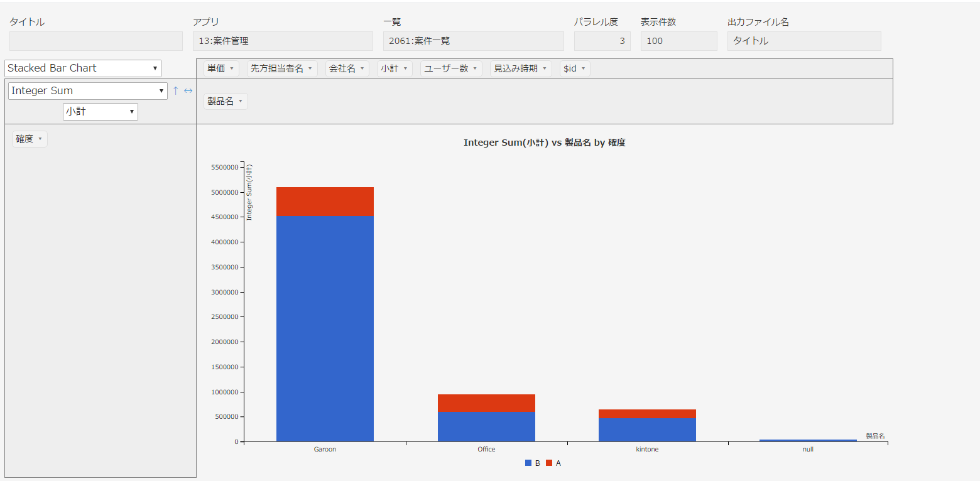Viewport: 980px width, 481px height.
Task: Open filter triangle on 確度 row attribute
Action: [x=40, y=139]
